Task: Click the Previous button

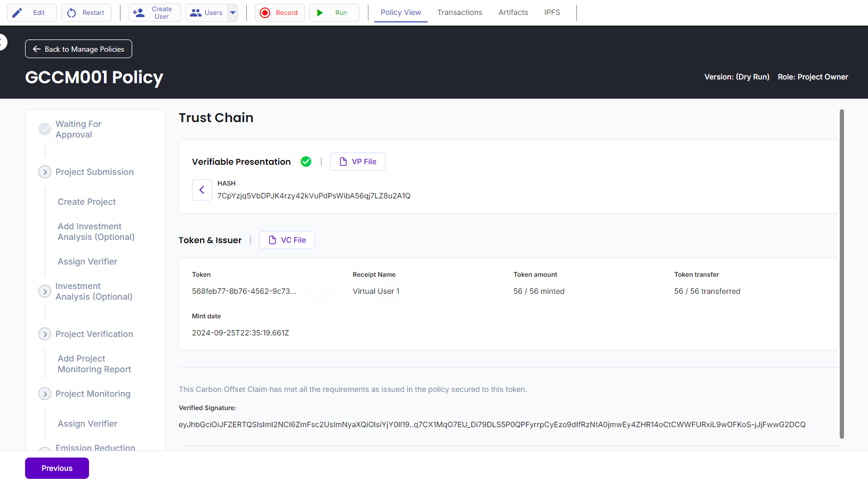Action: 57,468
